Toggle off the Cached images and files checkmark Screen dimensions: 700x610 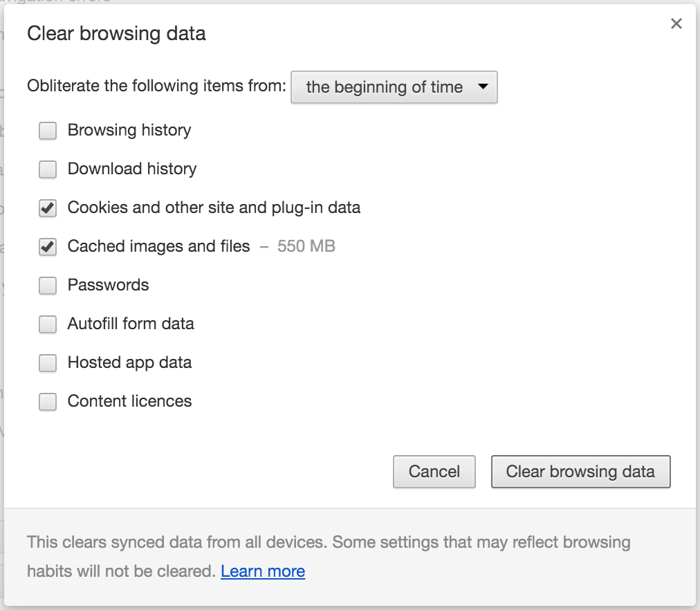click(47, 246)
